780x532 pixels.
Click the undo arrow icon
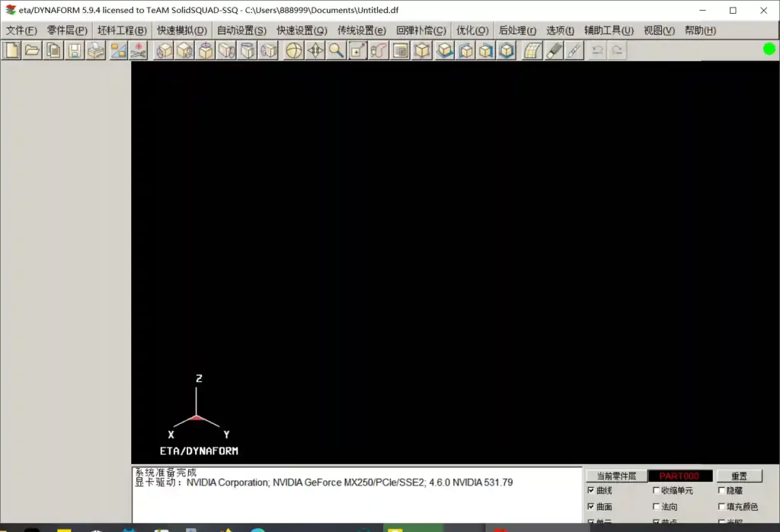coord(597,51)
